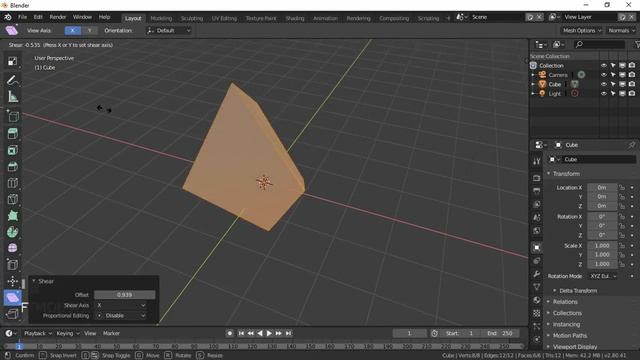The width and height of the screenshot is (640, 360).
Task: Click the Blender logo menu icon
Action: click(x=8, y=17)
